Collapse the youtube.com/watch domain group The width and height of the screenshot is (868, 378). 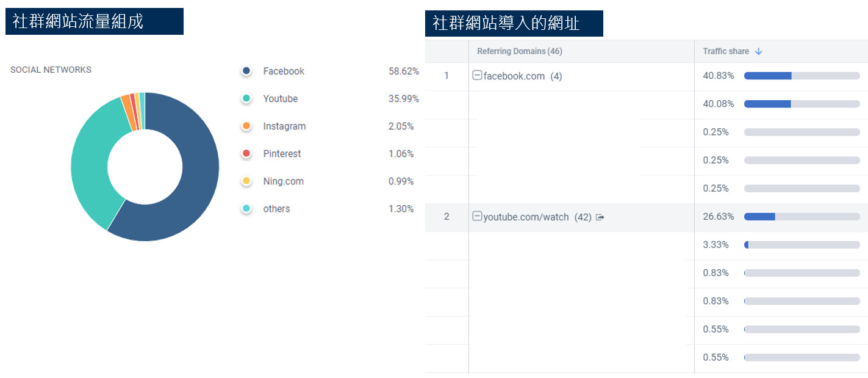(477, 217)
